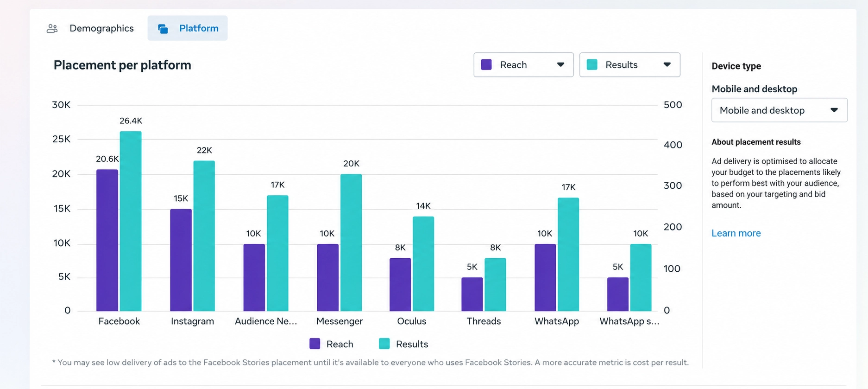Click the Demographics people icon
The width and height of the screenshot is (868, 389).
click(x=52, y=28)
